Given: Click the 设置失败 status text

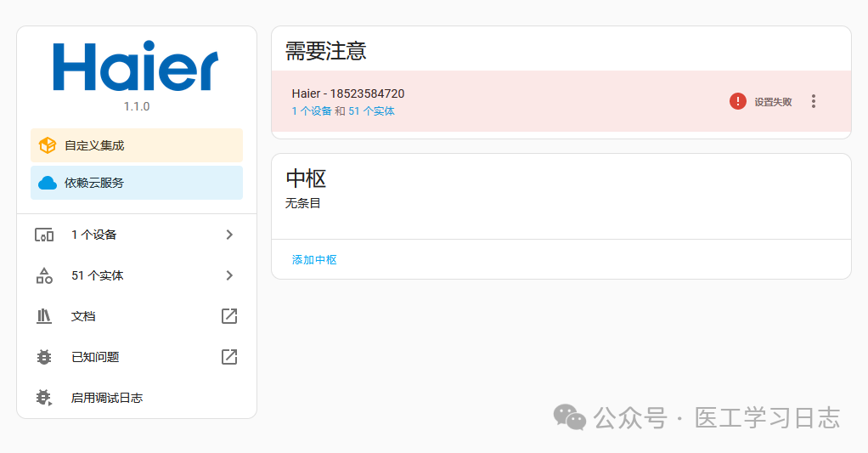Looking at the screenshot, I should tap(774, 102).
